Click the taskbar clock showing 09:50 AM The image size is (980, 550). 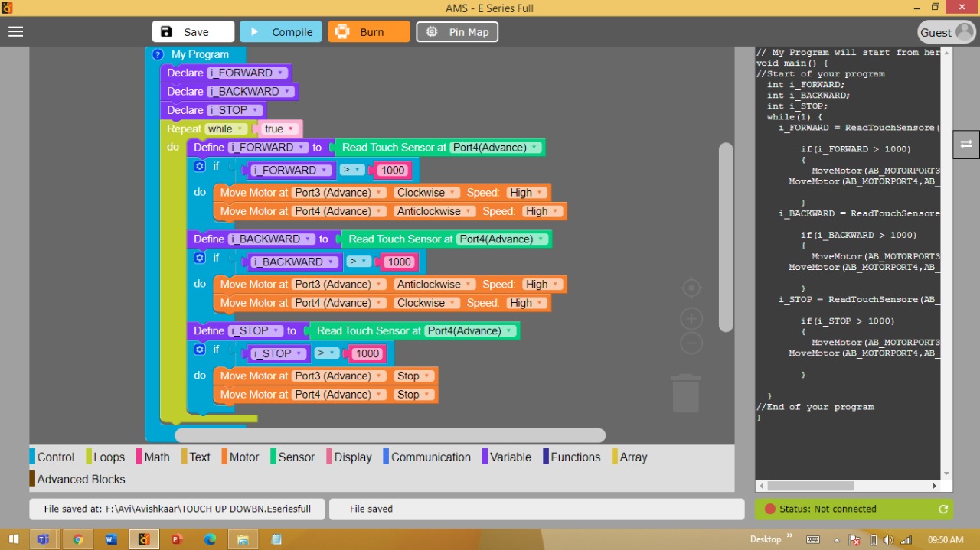[946, 539]
